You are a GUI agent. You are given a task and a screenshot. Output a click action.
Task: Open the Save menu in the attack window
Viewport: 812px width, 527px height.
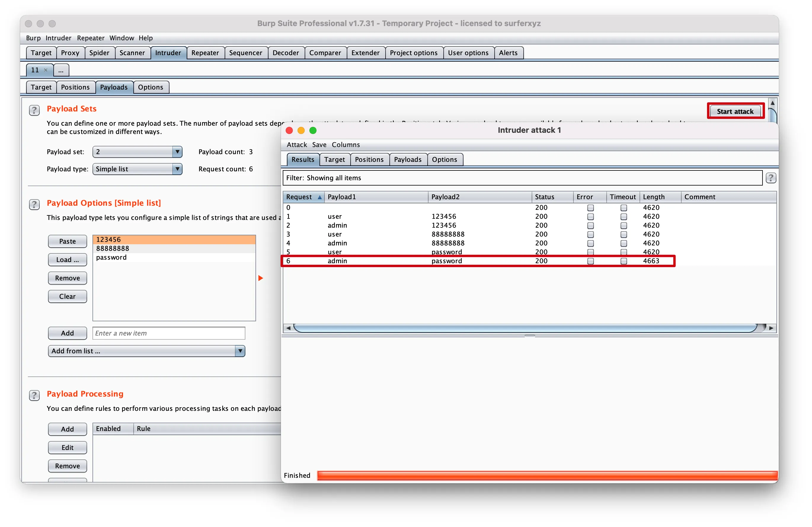pos(319,145)
